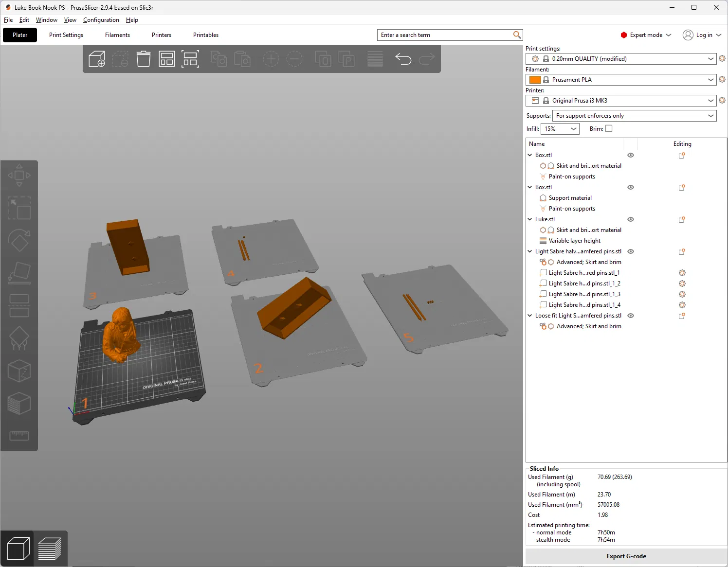
Task: Select the Move gizmo tool
Action: tap(19, 175)
